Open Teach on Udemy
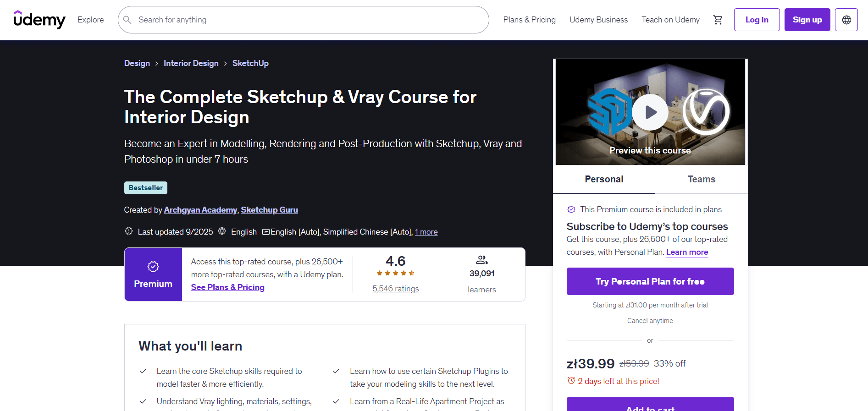Image resolution: width=868 pixels, height=411 pixels. [x=670, y=20]
